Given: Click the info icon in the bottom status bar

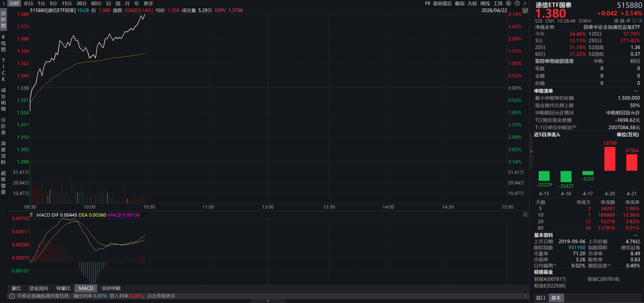Looking at the screenshot, I should click(x=11, y=295).
